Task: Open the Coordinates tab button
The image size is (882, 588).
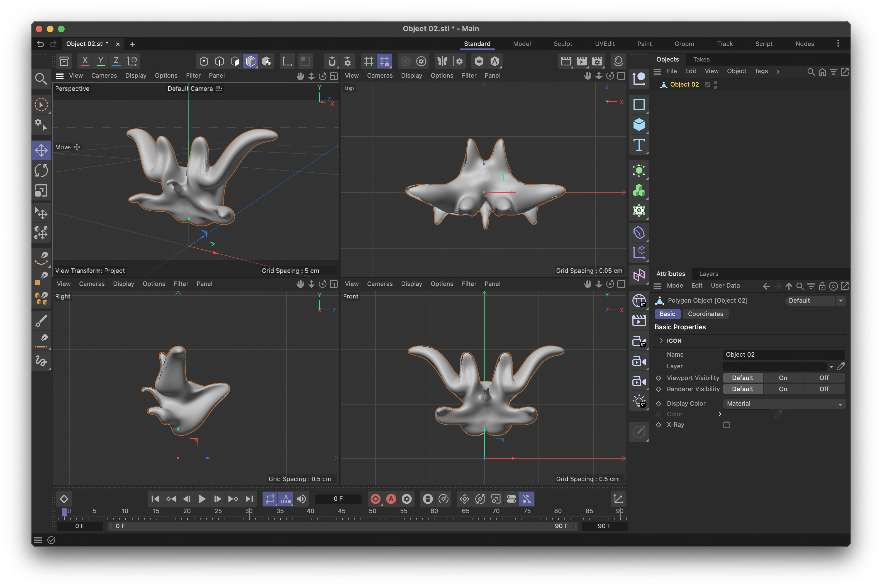Action: point(705,314)
